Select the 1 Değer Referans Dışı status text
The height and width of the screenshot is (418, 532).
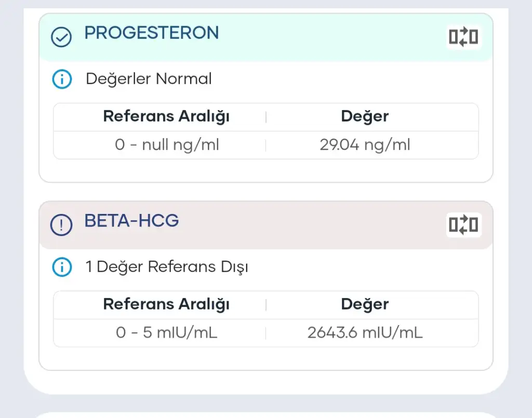click(167, 267)
